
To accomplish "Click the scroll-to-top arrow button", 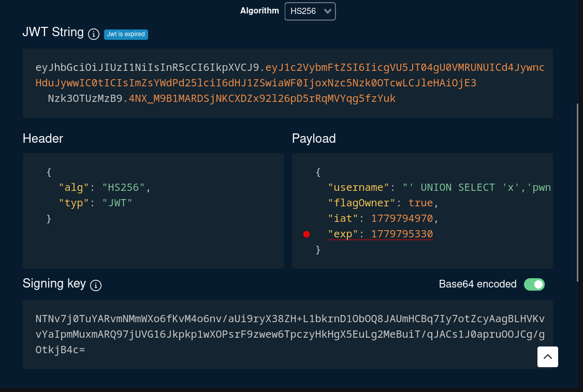I will tap(548, 357).
